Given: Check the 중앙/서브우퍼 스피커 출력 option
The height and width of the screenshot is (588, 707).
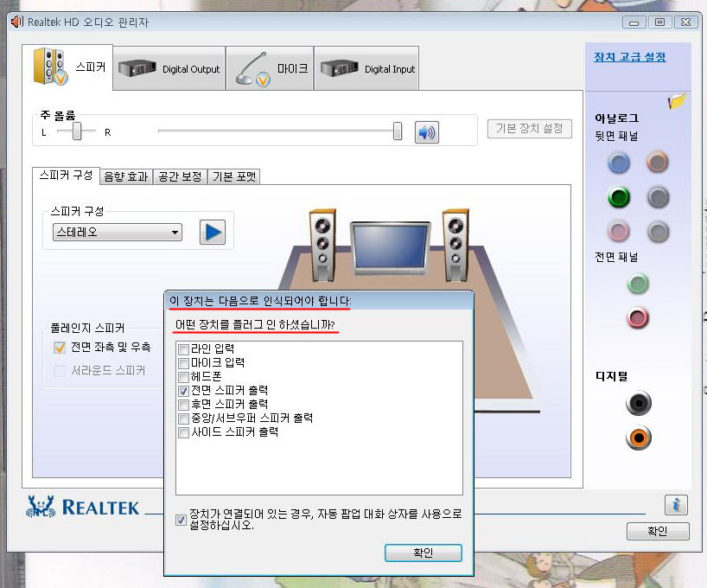Looking at the screenshot, I should (183, 419).
